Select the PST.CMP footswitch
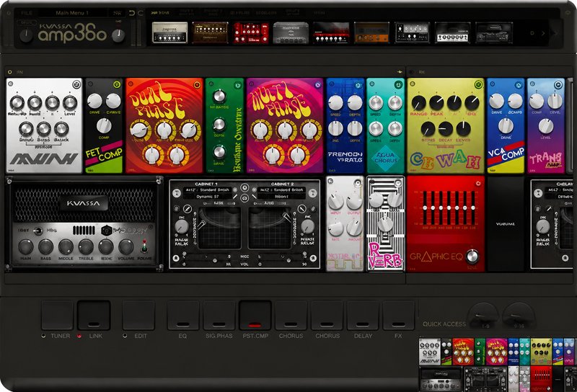The image size is (577, 392). tap(255, 315)
